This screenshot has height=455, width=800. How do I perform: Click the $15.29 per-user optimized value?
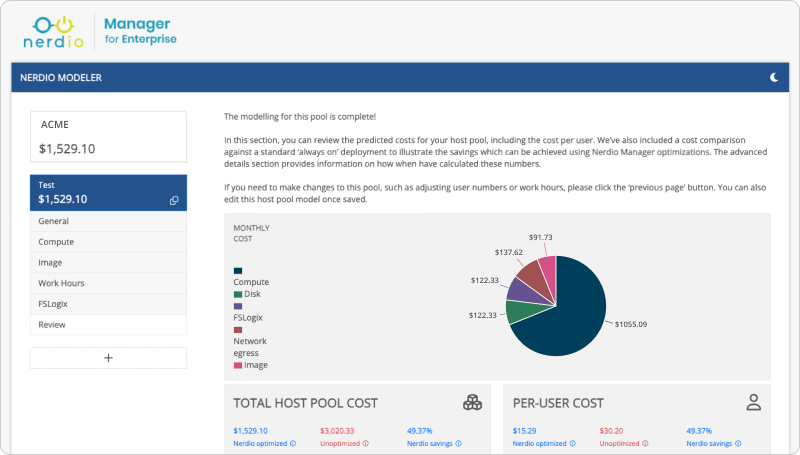524,431
